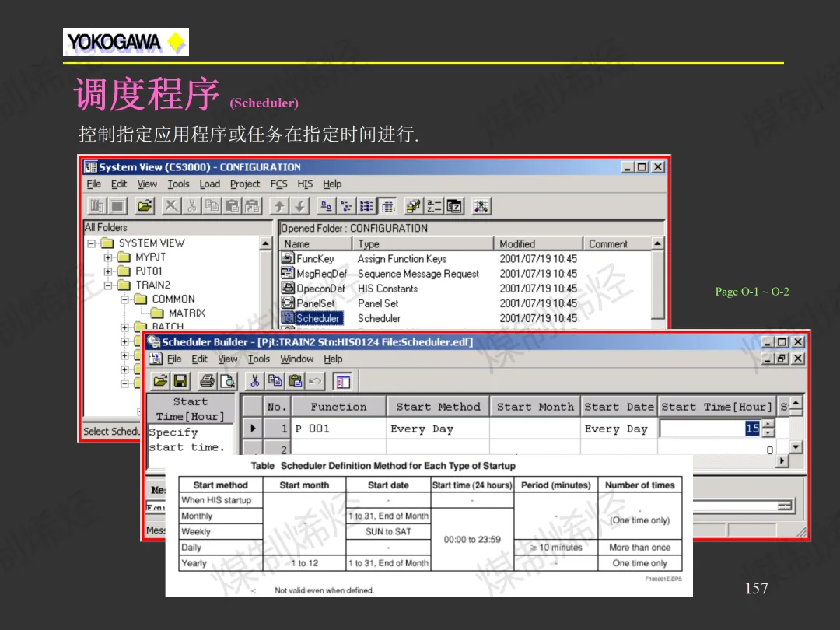The image size is (840, 630).
Task: Click the up arrow icon in System View toolbar
Action: point(279,205)
